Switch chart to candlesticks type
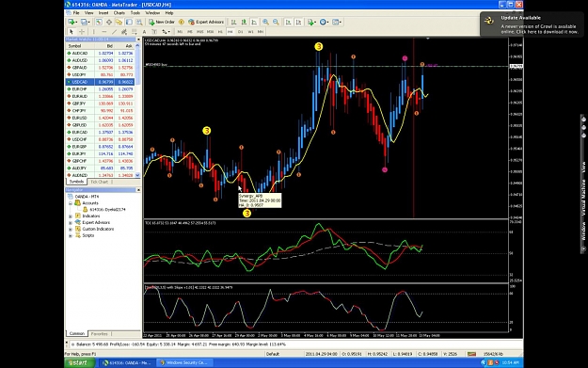The height and width of the screenshot is (368, 588). pyautogui.click(x=244, y=23)
